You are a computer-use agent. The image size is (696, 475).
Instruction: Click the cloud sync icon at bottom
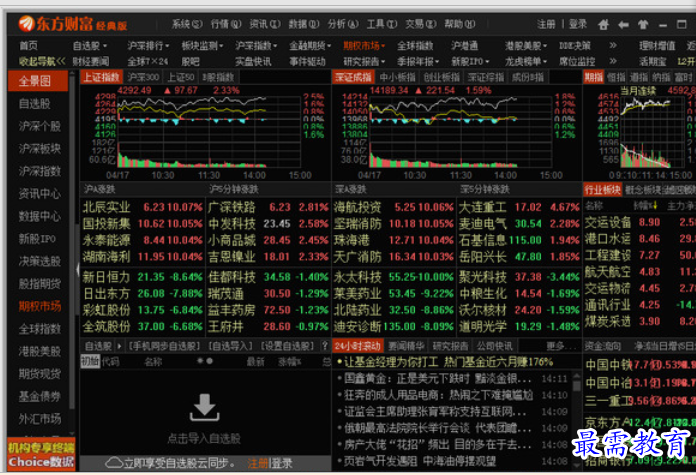tap(114, 463)
